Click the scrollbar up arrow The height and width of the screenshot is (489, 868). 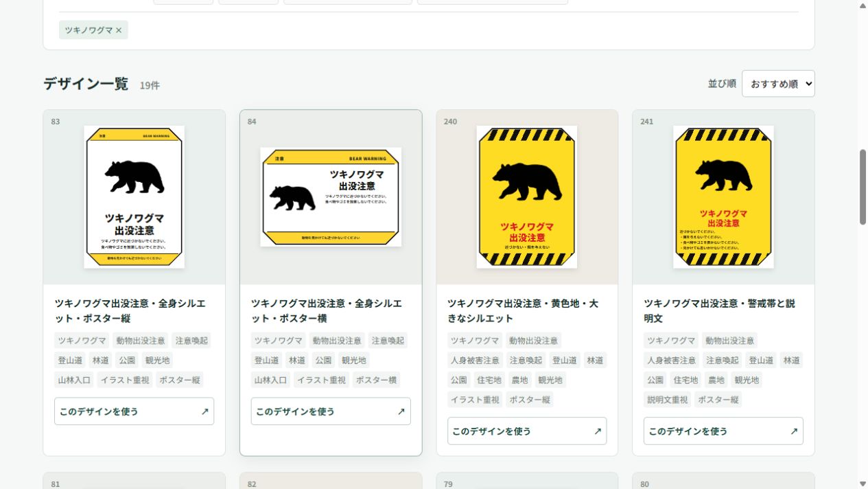863,5
